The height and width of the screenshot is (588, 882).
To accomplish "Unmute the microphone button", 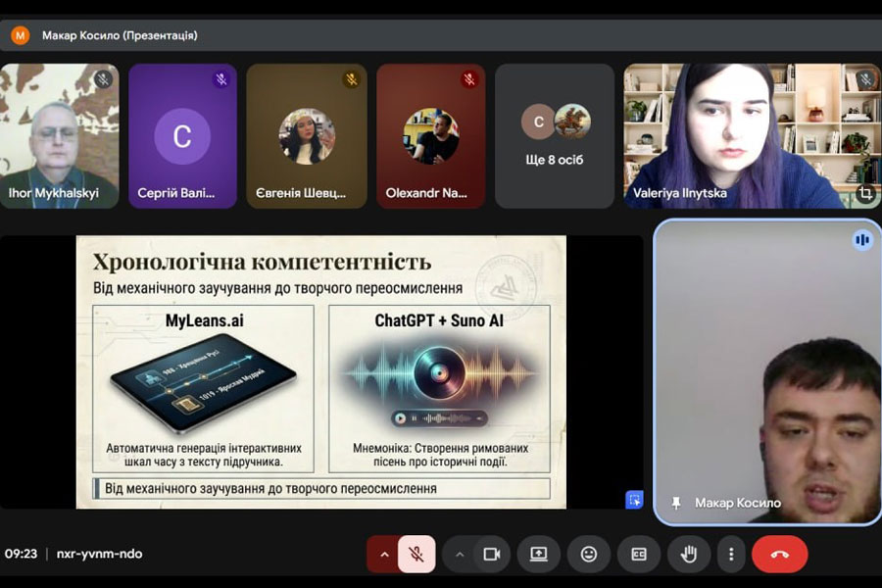I will (x=416, y=555).
